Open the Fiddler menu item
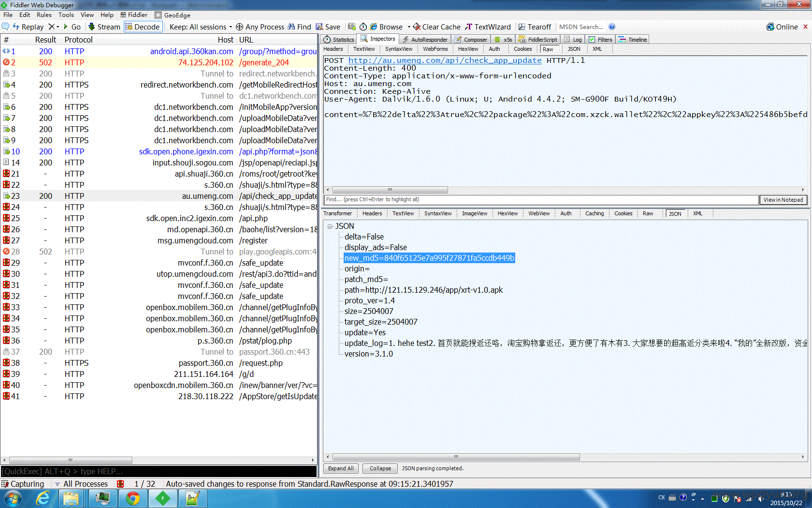This screenshot has width=812, height=508. (x=134, y=15)
